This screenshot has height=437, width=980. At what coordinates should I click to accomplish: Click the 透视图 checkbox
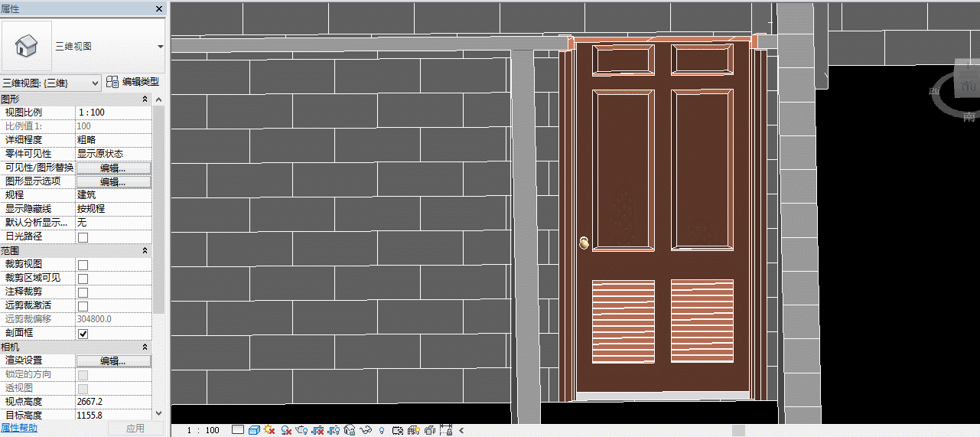83,388
